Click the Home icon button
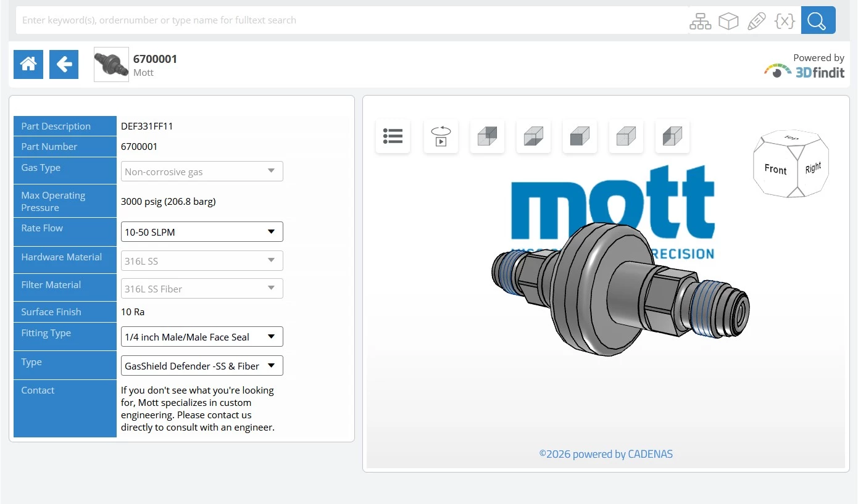858x504 pixels. (x=28, y=64)
